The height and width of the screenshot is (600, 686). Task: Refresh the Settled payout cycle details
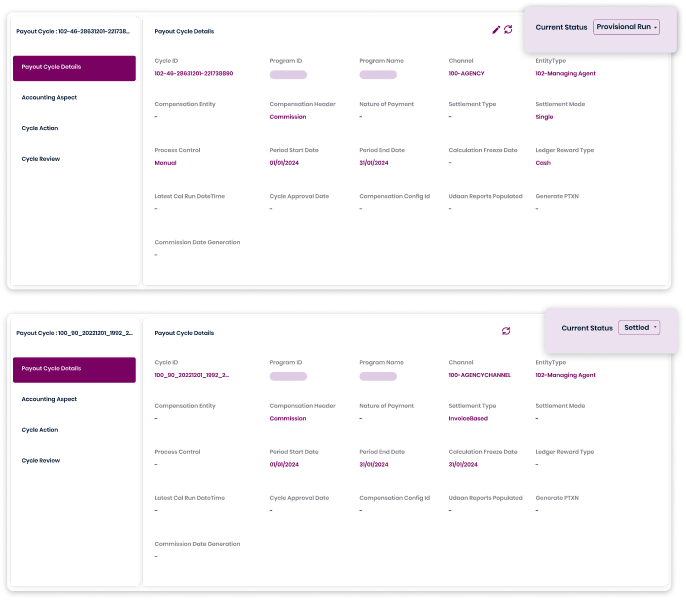pyautogui.click(x=506, y=331)
